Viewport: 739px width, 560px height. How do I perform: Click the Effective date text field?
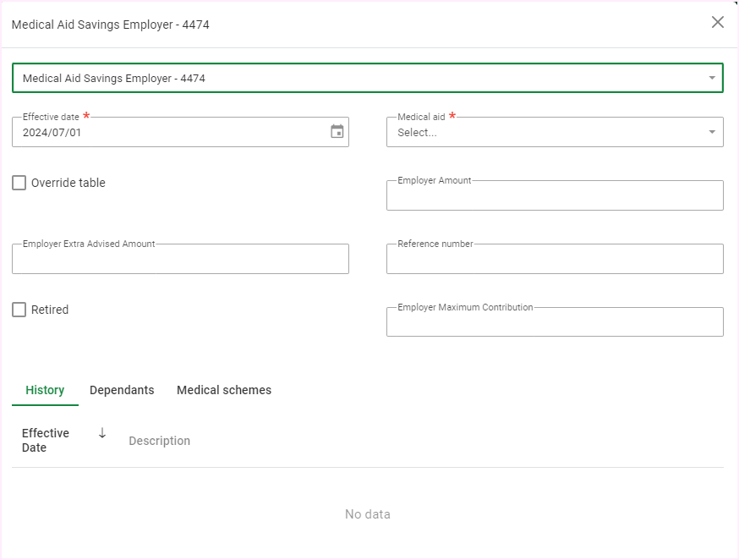click(169, 133)
